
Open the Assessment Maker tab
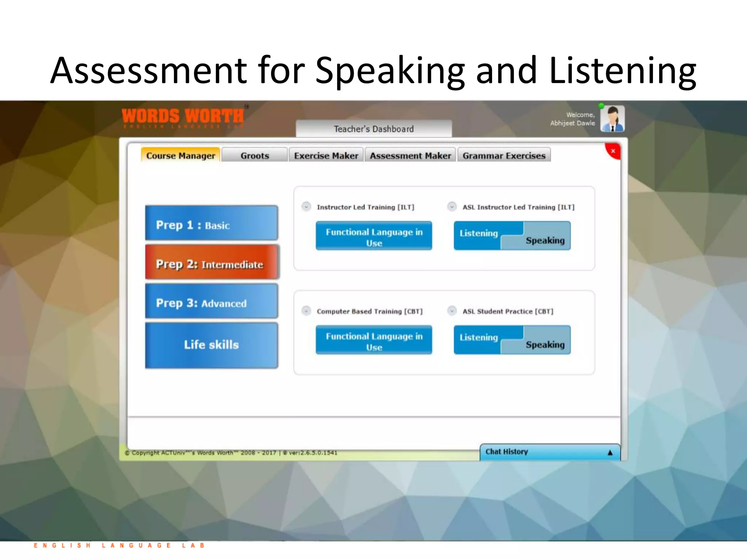point(410,156)
